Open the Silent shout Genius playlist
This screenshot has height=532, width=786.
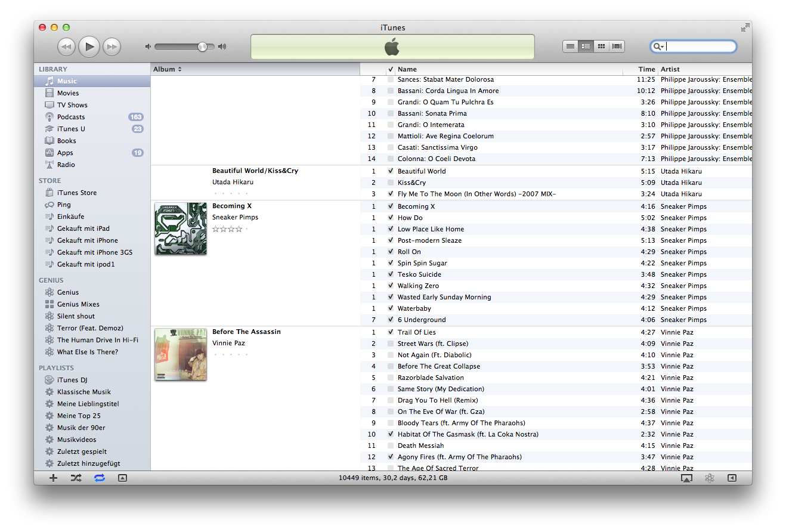(92, 316)
